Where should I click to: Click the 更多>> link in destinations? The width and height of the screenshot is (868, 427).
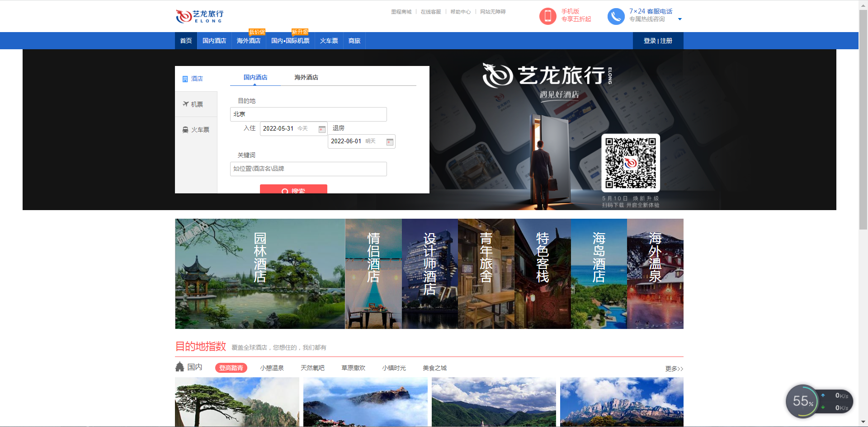tap(674, 369)
